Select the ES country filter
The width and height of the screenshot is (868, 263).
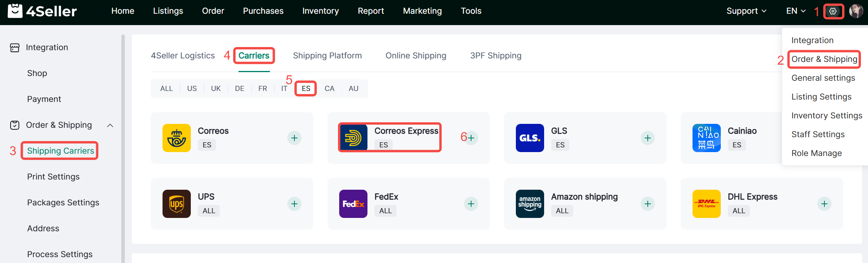click(306, 89)
